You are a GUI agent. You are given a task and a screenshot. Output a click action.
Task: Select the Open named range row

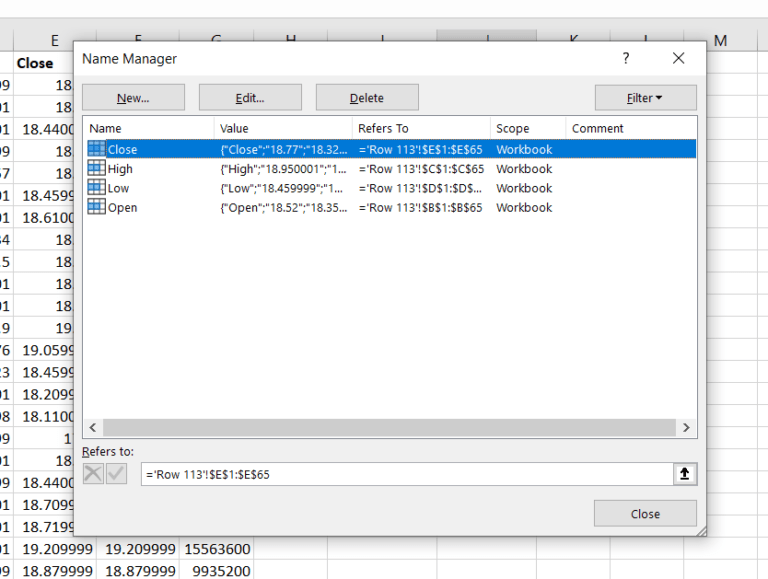(390, 208)
